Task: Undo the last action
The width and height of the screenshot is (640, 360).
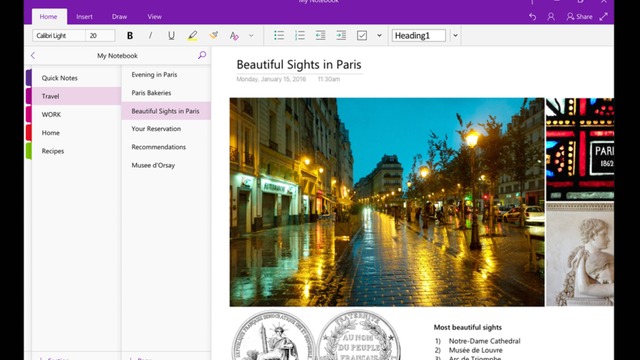Action: [532, 17]
